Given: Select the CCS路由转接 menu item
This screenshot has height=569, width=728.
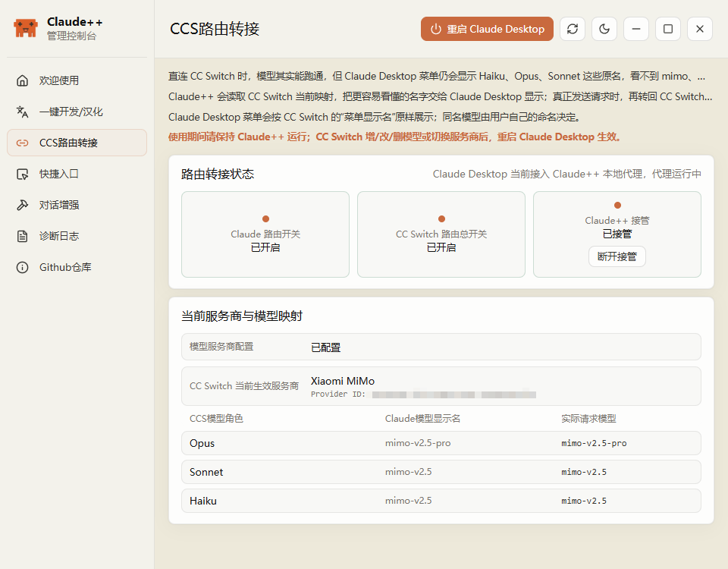Looking at the screenshot, I should [77, 143].
